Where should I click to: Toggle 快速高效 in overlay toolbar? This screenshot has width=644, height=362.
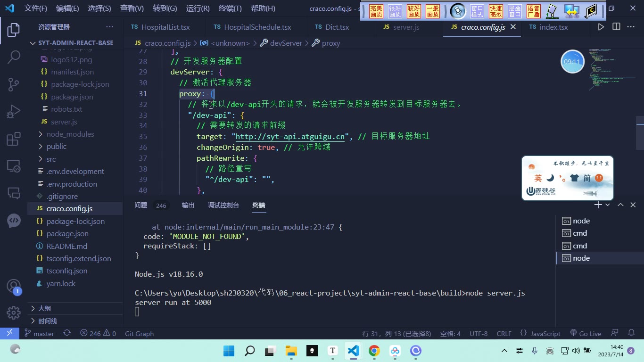click(x=496, y=11)
